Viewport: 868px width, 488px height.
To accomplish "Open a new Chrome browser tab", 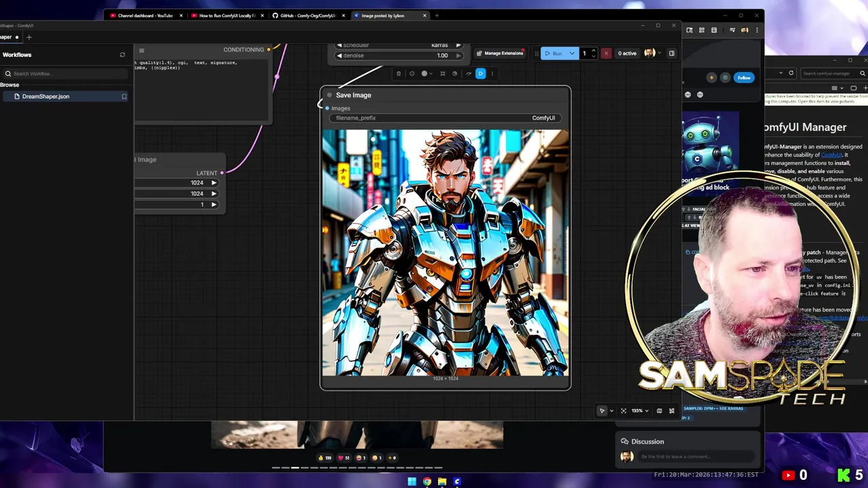I will click(437, 16).
